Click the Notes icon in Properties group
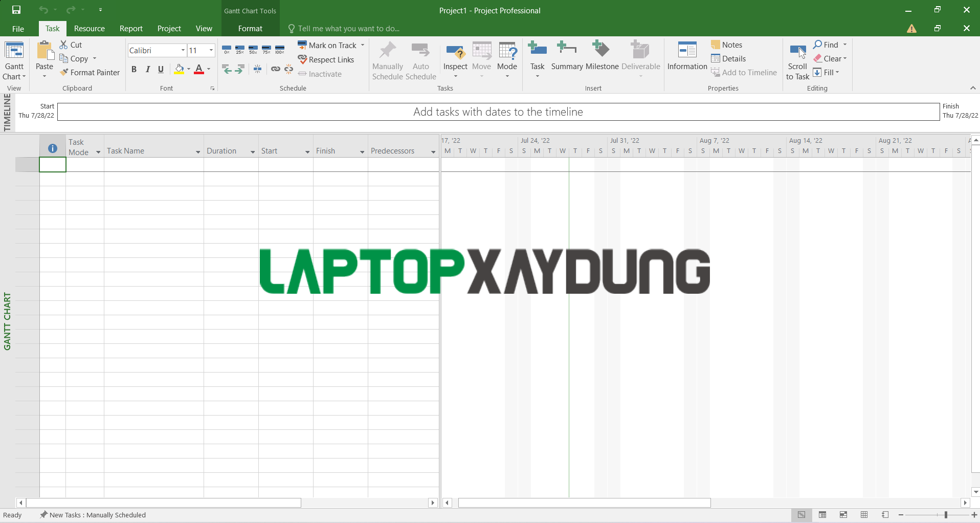 tap(716, 45)
